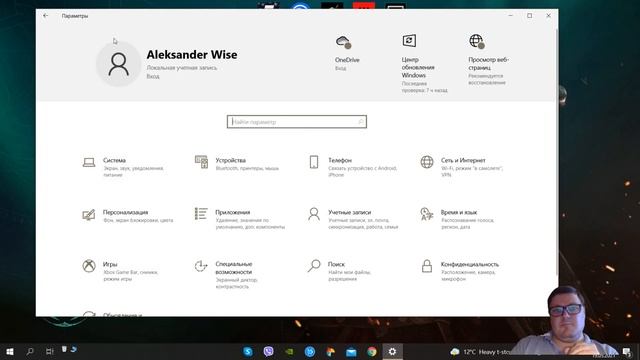Image resolution: width=640 pixels, height=360 pixels.
Task: Open the Телефон settings category
Action: pyautogui.click(x=353, y=167)
